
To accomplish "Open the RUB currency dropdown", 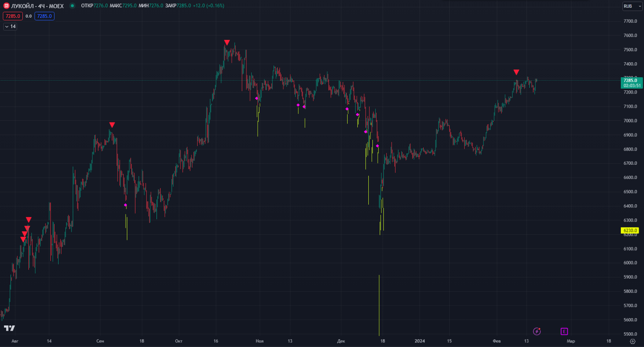I will [632, 6].
